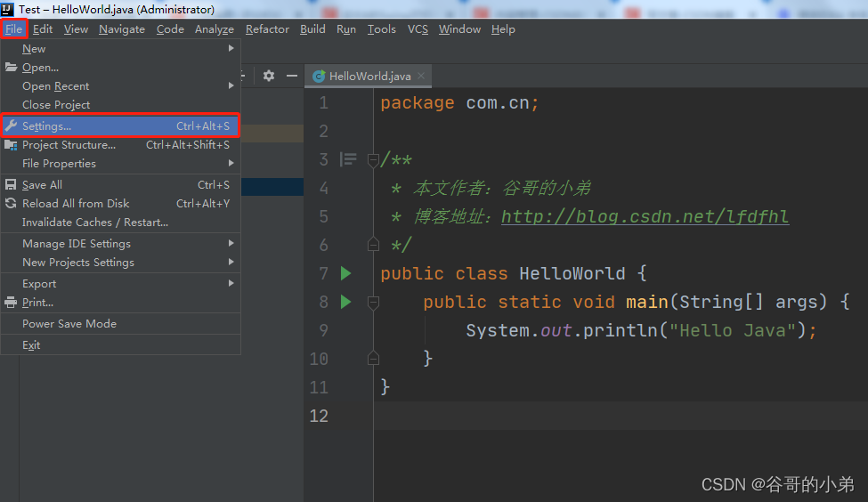Expand the Open Recent submenu
Viewport: 868px width, 502px height.
[121, 86]
